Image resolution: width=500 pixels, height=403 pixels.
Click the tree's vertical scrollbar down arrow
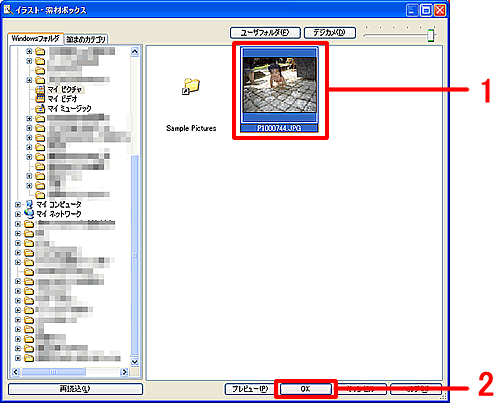(135, 362)
